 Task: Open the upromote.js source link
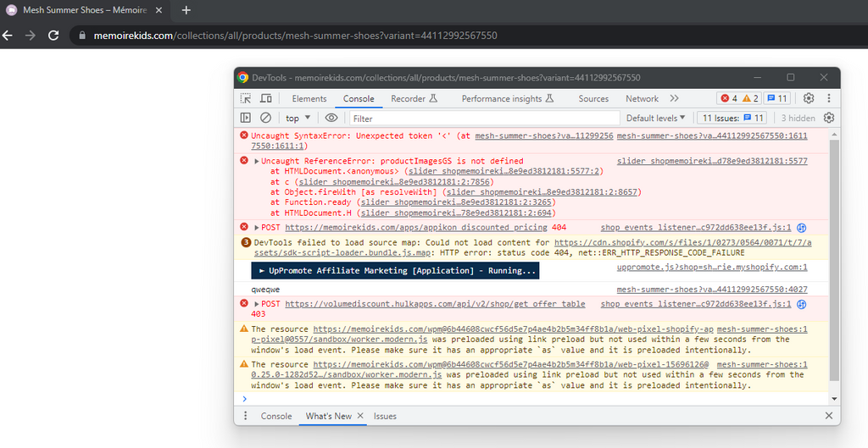[712, 267]
